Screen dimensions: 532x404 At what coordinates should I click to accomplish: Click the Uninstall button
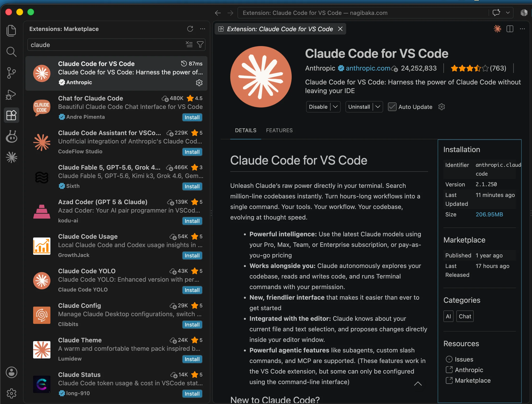[x=359, y=107]
